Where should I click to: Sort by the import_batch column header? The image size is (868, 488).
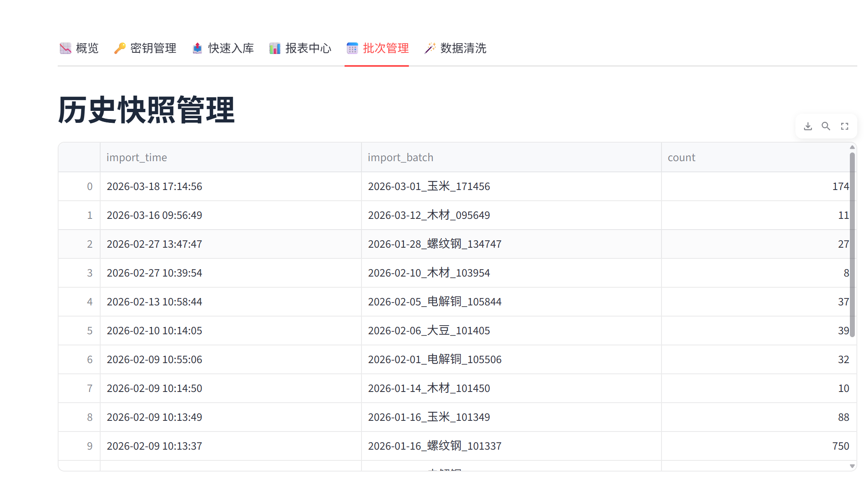coord(511,157)
